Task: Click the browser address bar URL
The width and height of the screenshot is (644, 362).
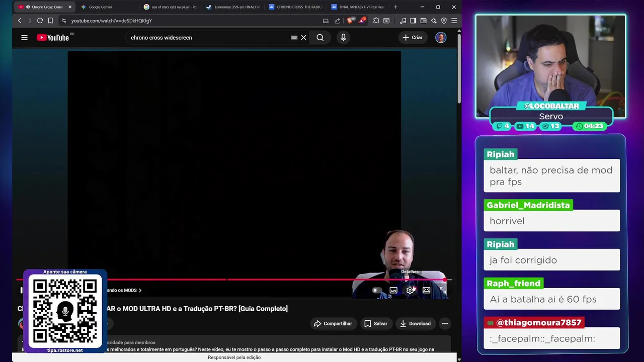Action: pyautogui.click(x=112, y=21)
